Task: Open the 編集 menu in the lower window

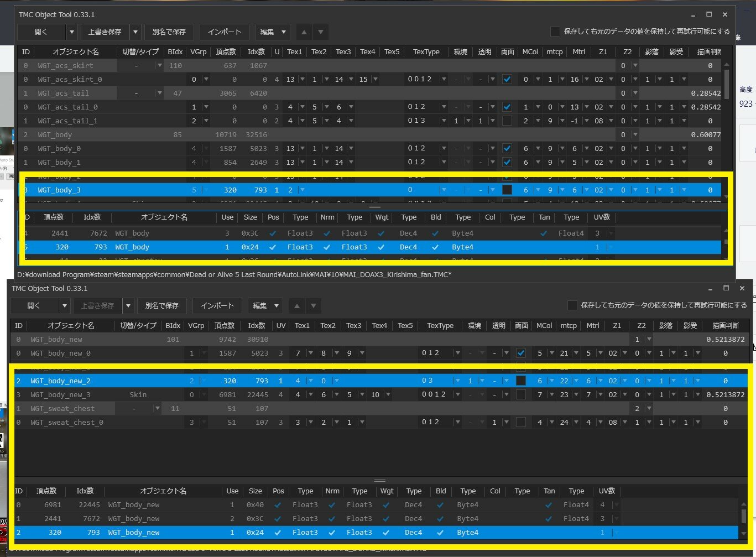Action: coord(265,306)
